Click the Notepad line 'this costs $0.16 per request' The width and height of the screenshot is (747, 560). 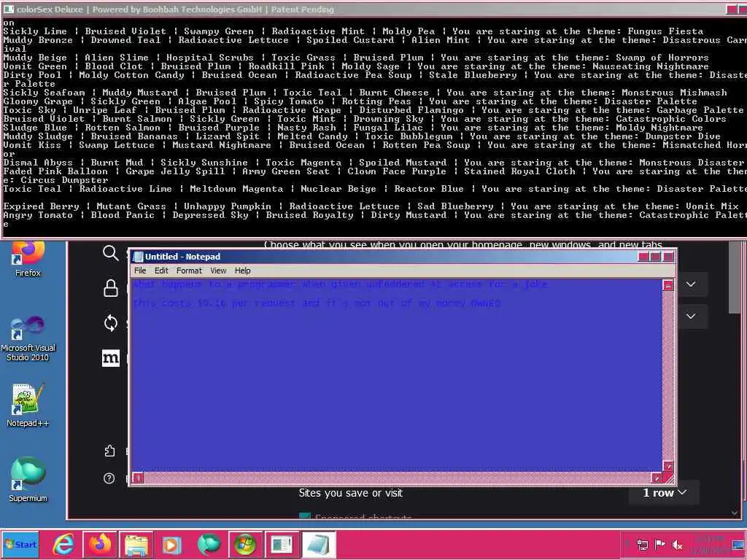coord(317,303)
